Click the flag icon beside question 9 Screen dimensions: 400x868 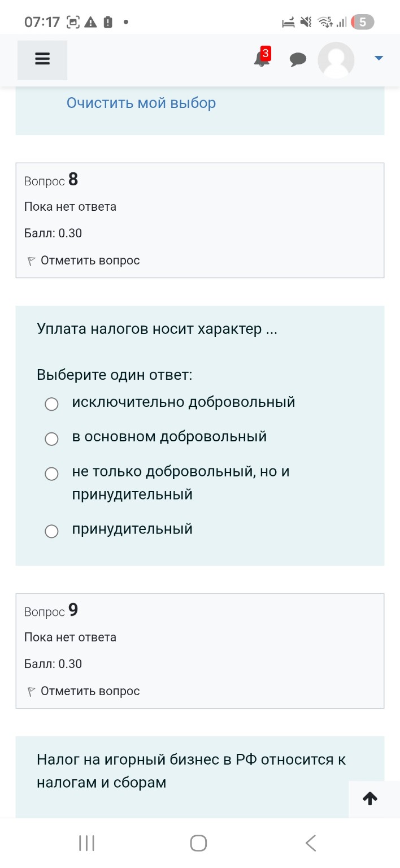point(31,691)
